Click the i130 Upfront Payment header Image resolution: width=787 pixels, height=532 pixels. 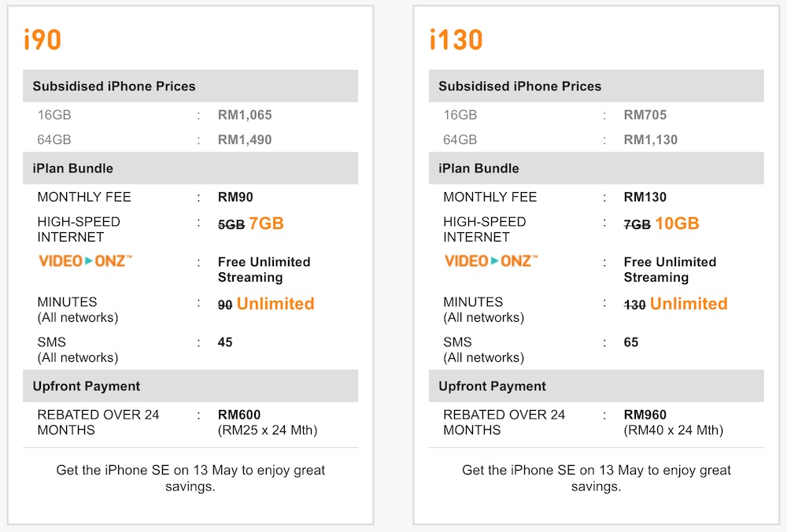(492, 386)
